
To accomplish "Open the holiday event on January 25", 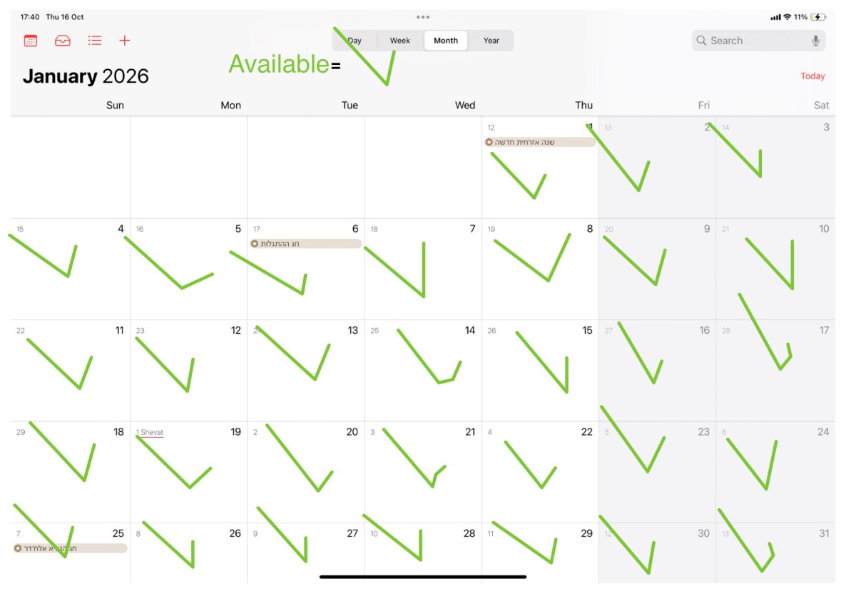I will click(x=70, y=548).
